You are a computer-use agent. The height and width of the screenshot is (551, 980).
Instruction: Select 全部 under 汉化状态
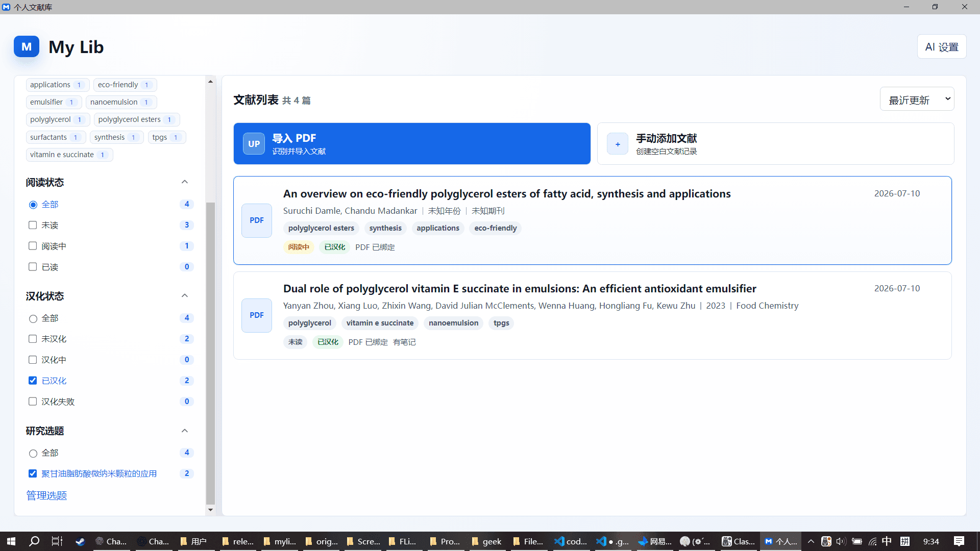tap(33, 318)
